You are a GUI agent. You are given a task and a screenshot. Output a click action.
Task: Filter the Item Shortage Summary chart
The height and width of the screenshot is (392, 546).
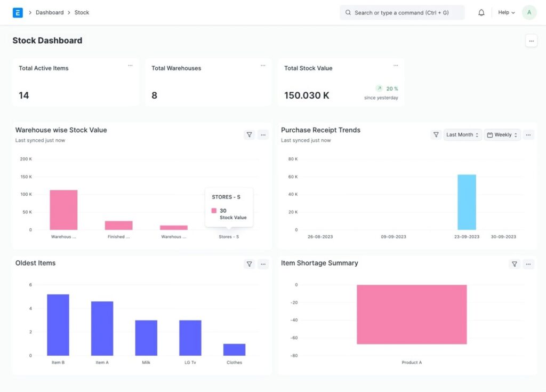514,264
